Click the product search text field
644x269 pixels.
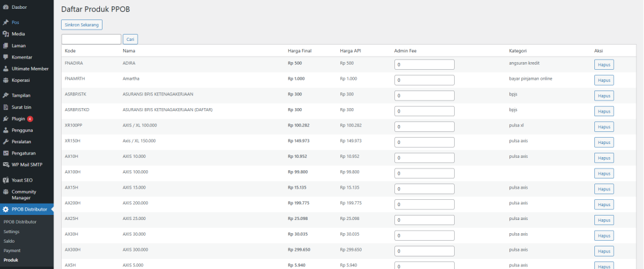pyautogui.click(x=91, y=39)
